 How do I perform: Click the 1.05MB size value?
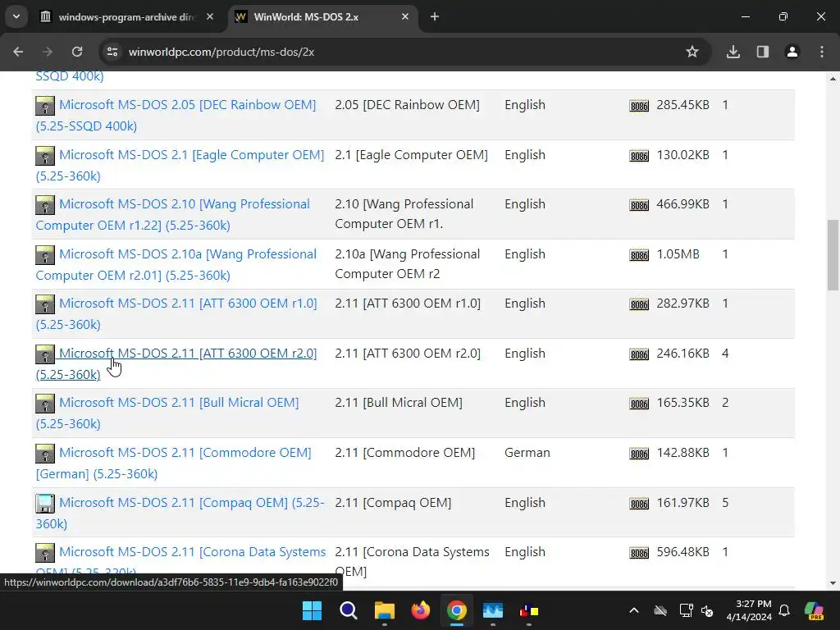678,254
